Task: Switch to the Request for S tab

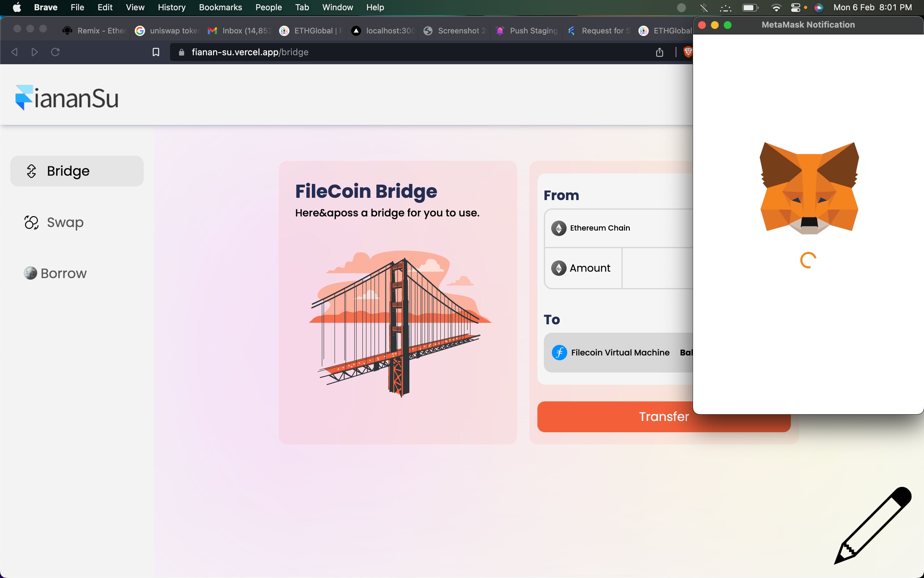Action: coord(599,31)
